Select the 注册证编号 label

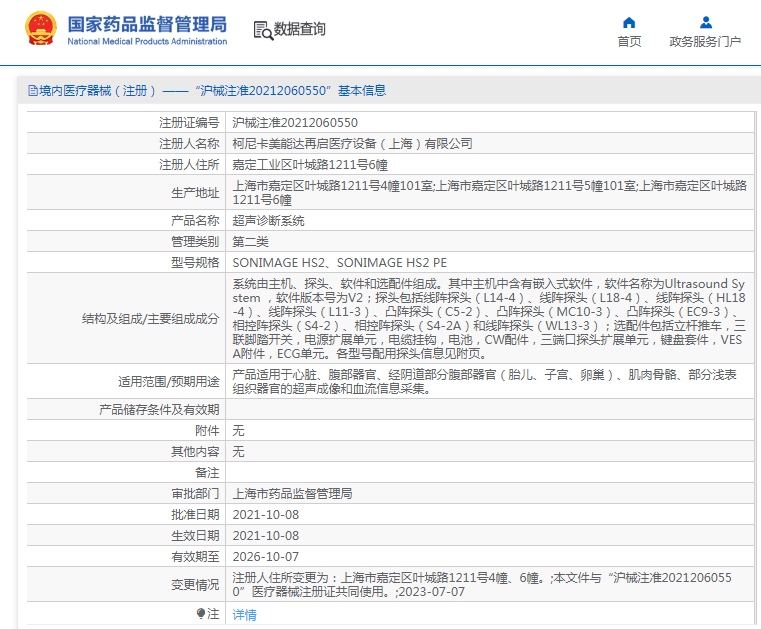tap(189, 123)
